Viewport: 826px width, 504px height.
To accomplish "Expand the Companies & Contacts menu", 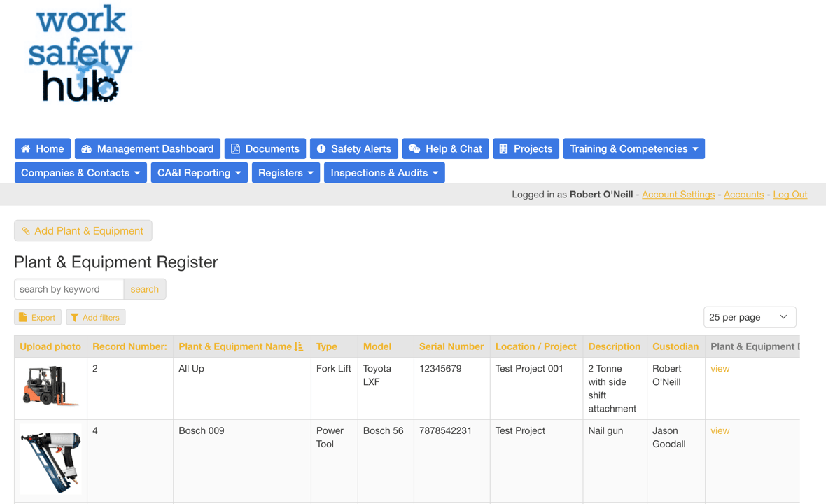I will [80, 173].
